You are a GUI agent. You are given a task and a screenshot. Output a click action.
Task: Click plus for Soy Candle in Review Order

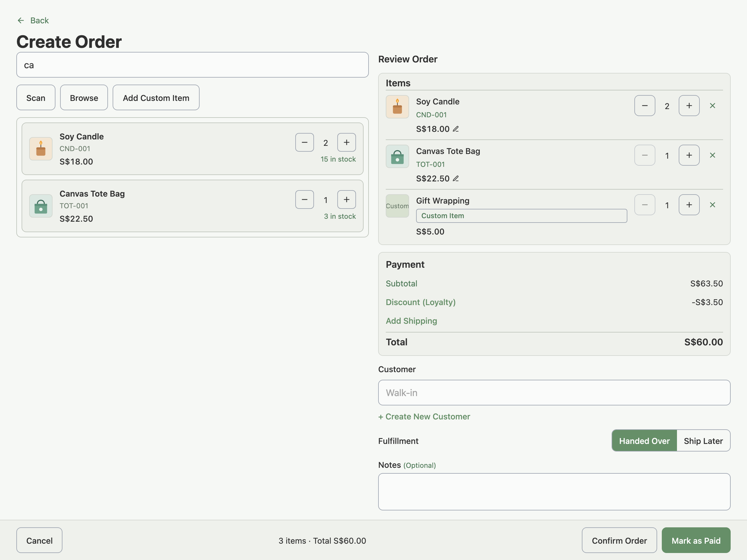[689, 106]
